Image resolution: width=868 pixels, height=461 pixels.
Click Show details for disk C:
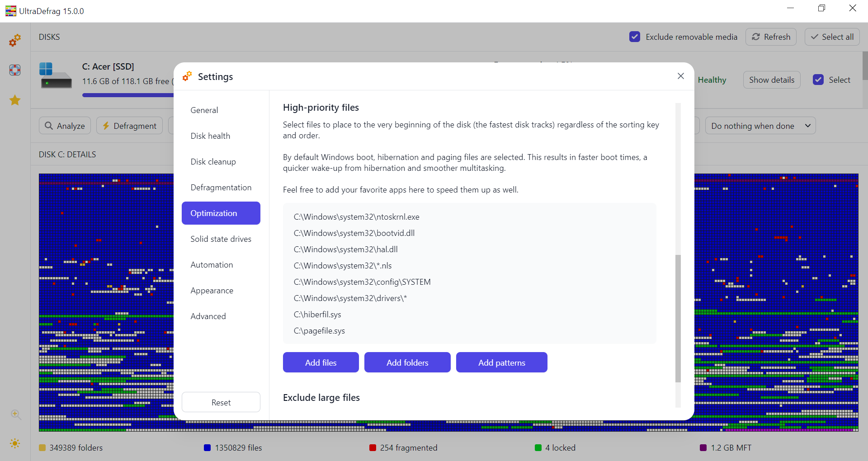pos(771,80)
